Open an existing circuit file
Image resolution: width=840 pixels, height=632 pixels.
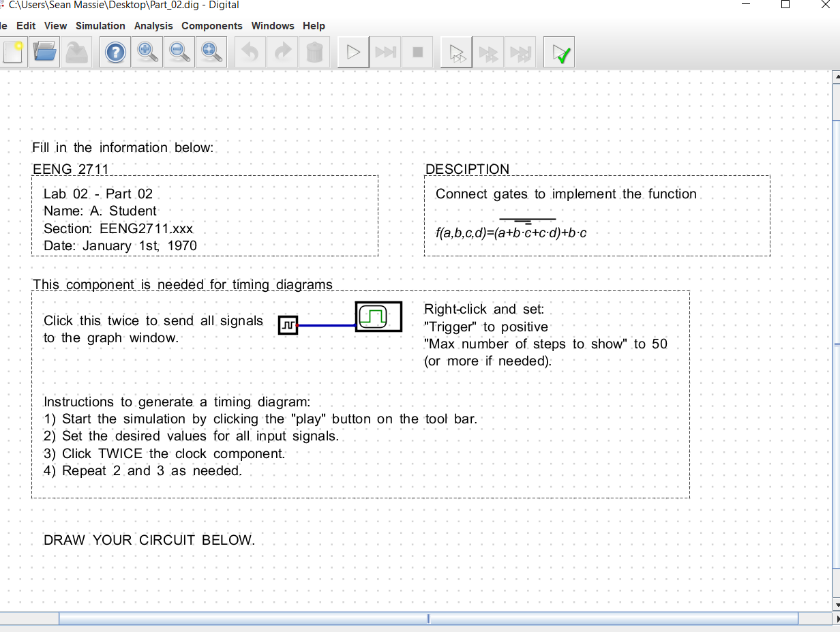coord(44,51)
